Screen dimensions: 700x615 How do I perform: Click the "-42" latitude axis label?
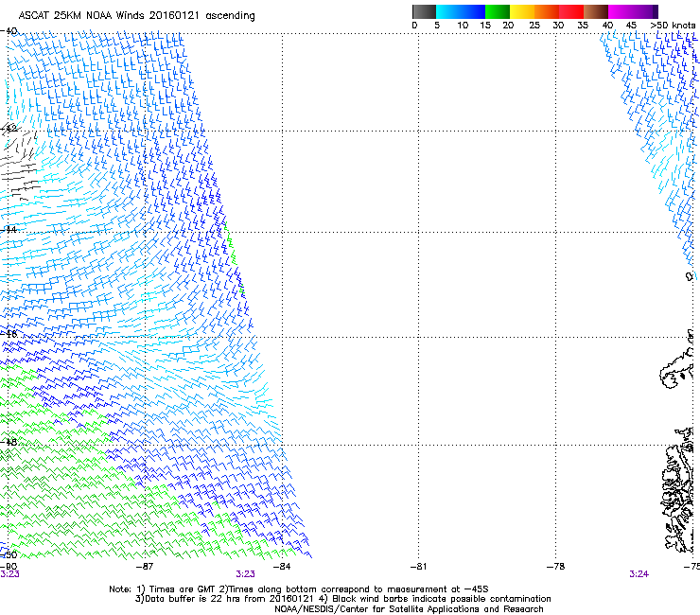[x=9, y=129]
